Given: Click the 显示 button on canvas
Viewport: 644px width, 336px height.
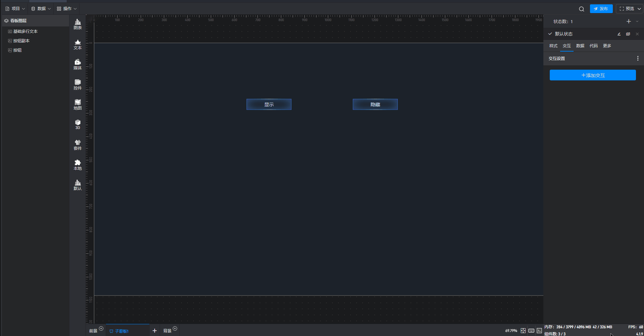Looking at the screenshot, I should [269, 104].
